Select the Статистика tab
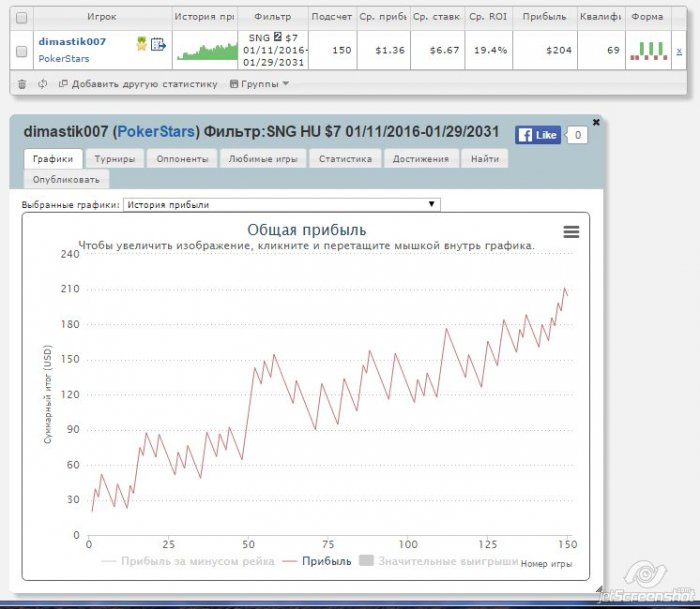 pos(345,159)
